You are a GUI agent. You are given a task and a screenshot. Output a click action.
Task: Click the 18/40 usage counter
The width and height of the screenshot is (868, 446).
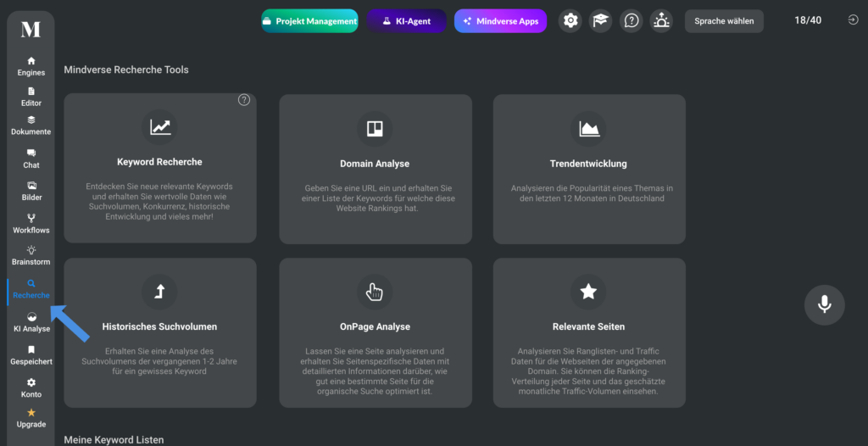(808, 20)
